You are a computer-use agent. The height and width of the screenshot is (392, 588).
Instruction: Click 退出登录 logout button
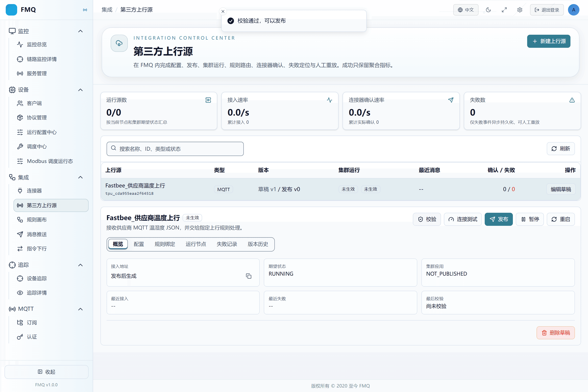[x=547, y=10]
